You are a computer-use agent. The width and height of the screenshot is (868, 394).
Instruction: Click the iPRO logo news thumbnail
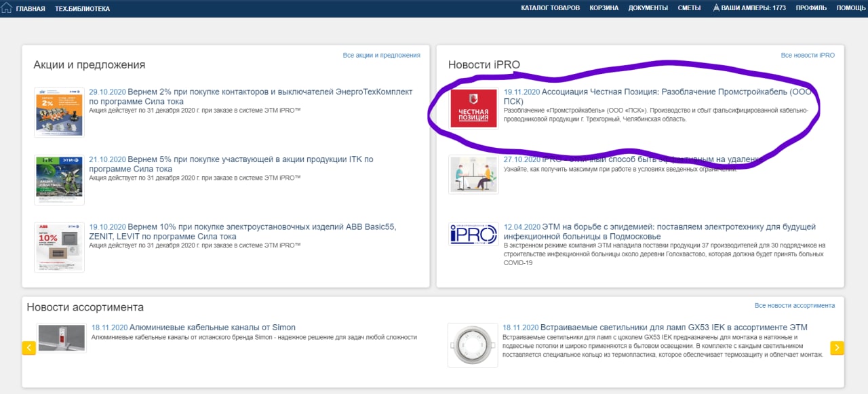pos(473,234)
